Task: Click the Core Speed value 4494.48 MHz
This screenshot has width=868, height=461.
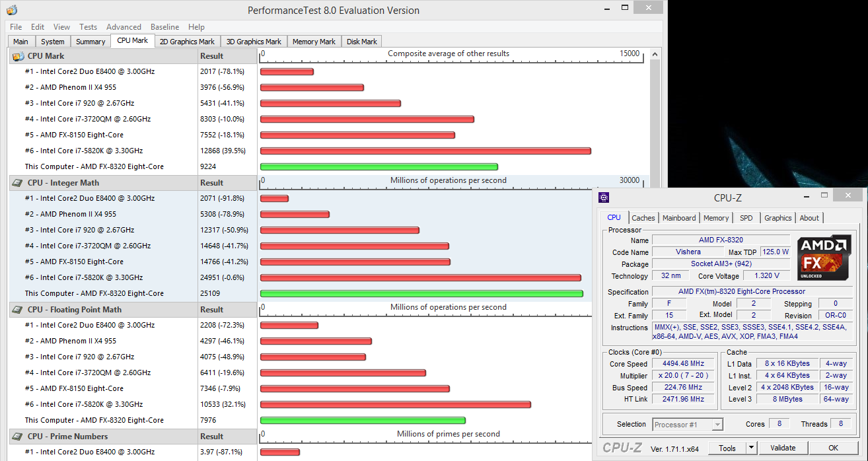Action: (683, 364)
